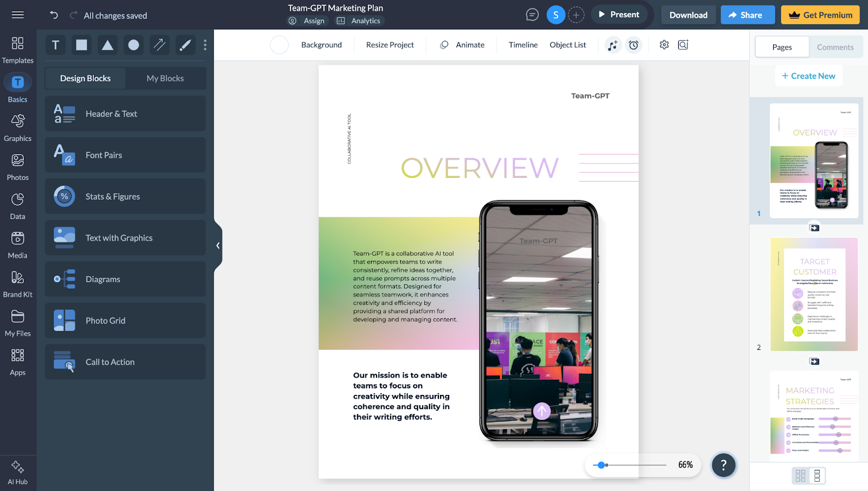This screenshot has width=868, height=491.
Task: Select the triangle shape tool
Action: 107,45
